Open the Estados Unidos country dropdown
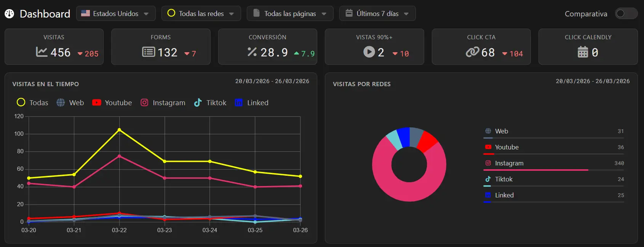 116,13
